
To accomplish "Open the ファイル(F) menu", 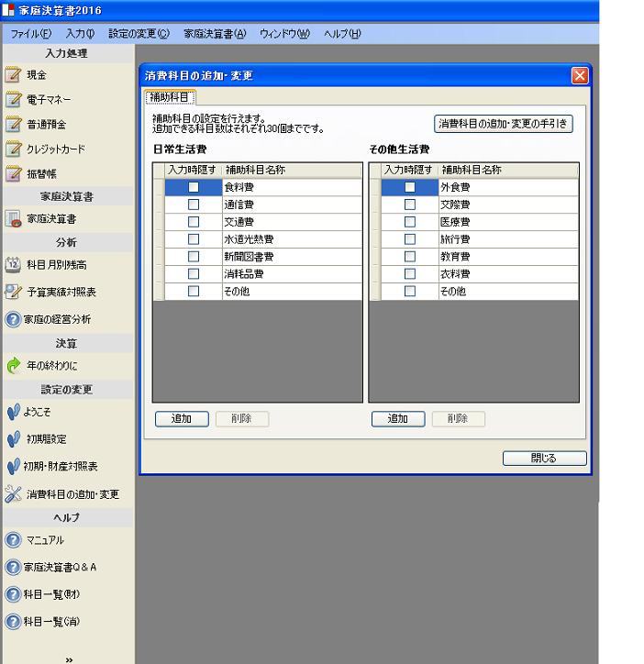I will pos(31,34).
